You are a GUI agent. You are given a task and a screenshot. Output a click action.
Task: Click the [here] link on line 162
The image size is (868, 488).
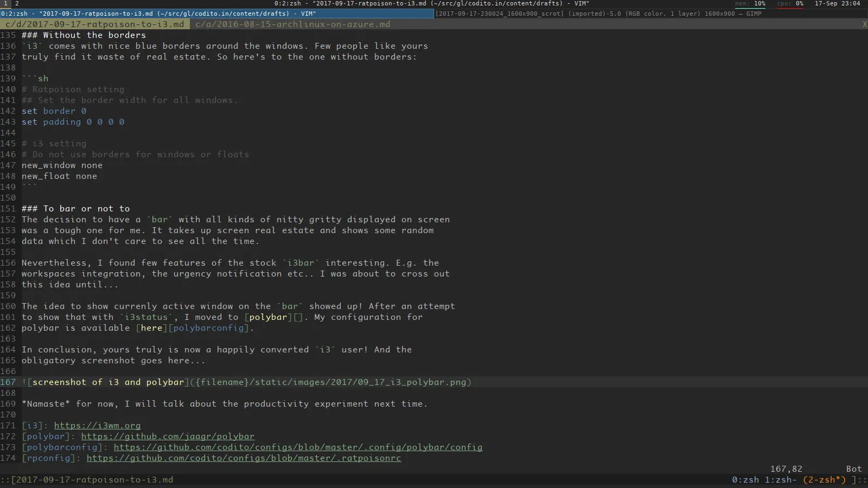151,328
